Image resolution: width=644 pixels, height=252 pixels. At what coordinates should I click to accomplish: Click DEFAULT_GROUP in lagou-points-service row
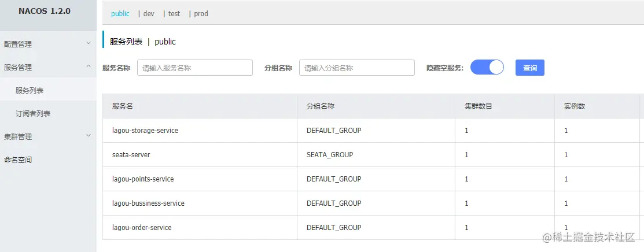click(334, 179)
